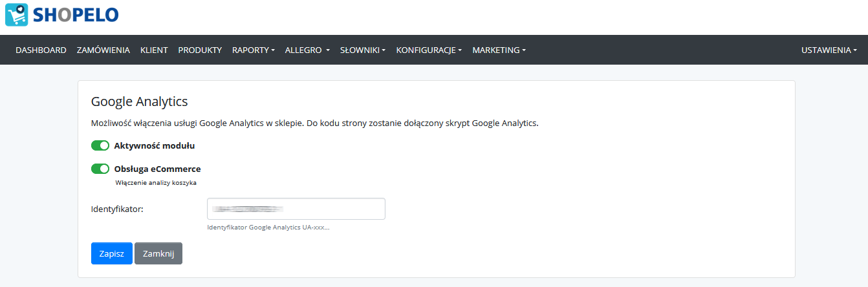868x287 pixels.
Task: Click the Aktywność modułu label
Action: pos(155,145)
